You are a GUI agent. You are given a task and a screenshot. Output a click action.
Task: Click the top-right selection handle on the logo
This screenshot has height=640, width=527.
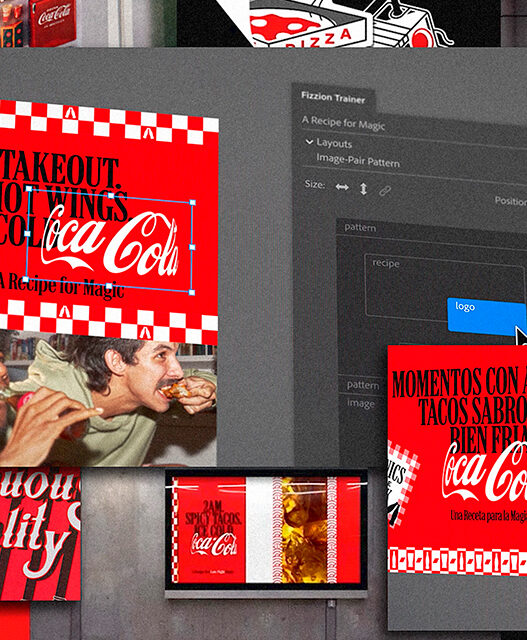click(x=193, y=202)
